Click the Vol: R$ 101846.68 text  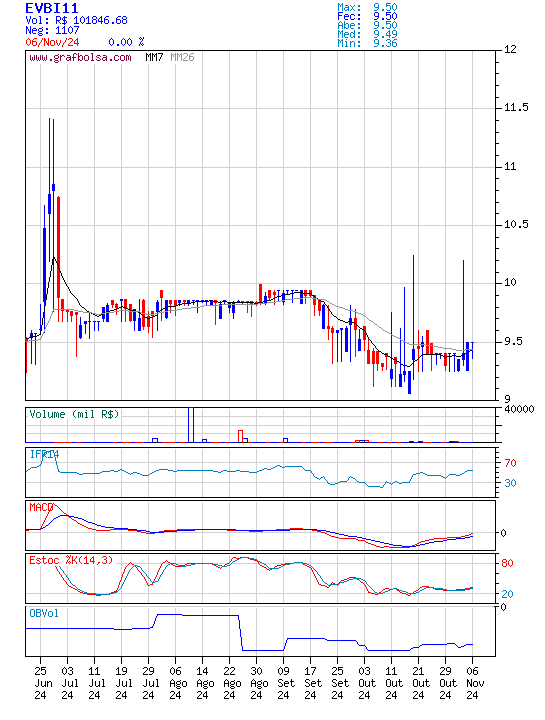pos(76,21)
